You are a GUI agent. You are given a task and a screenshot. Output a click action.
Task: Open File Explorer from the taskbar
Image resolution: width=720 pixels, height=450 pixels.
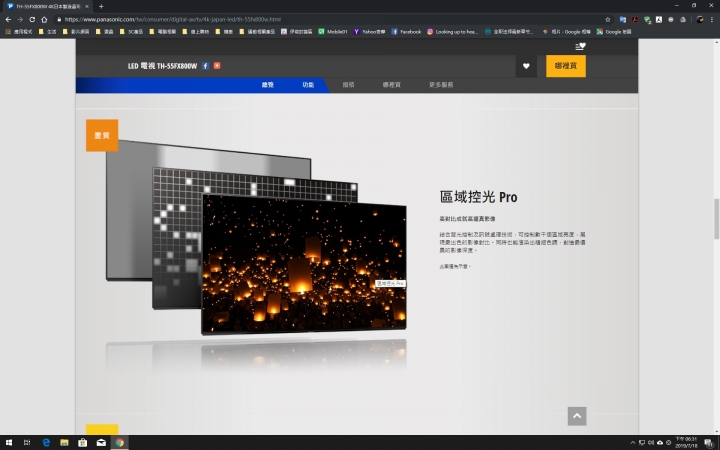pos(64,443)
